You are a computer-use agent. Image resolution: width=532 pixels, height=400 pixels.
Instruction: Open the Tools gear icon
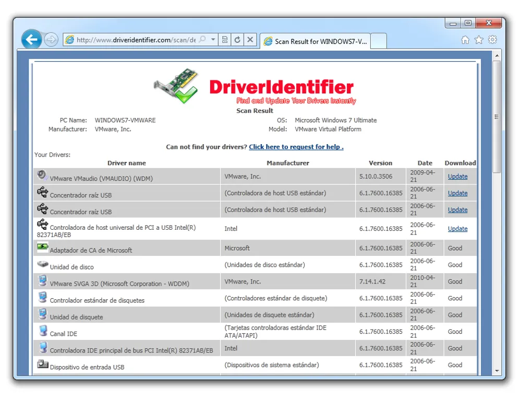(x=492, y=40)
